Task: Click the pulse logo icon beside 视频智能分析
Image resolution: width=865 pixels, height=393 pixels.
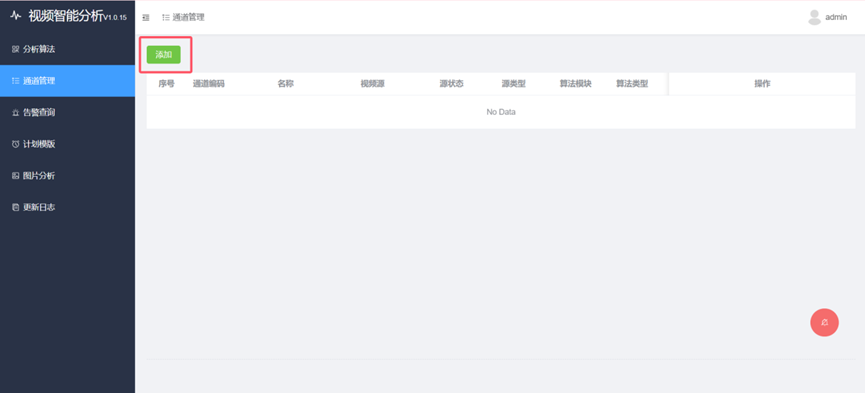Action: [15, 15]
